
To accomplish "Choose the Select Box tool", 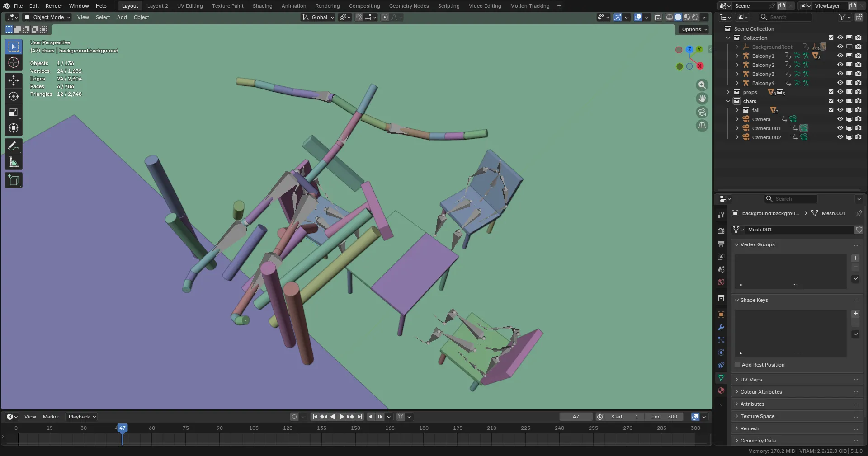I will pyautogui.click(x=14, y=47).
